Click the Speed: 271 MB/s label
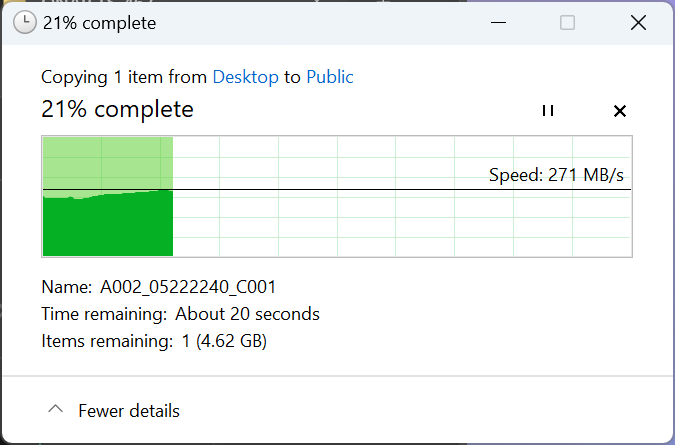The height and width of the screenshot is (445, 675). pos(556,175)
